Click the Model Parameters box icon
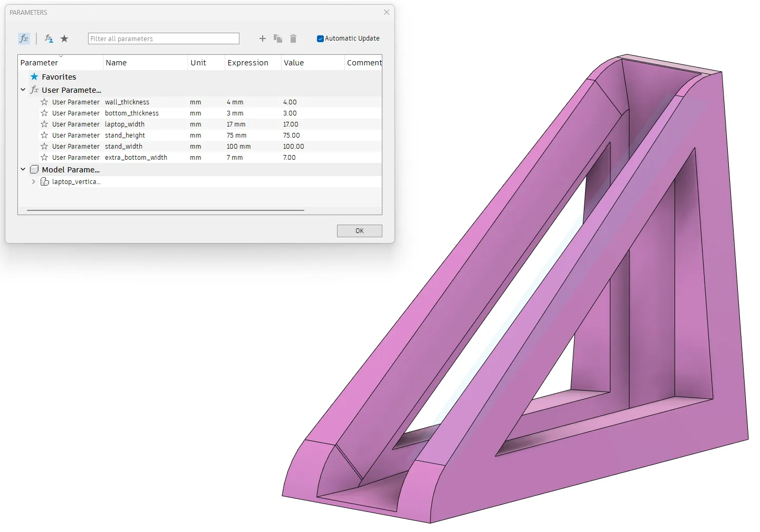 click(x=34, y=170)
